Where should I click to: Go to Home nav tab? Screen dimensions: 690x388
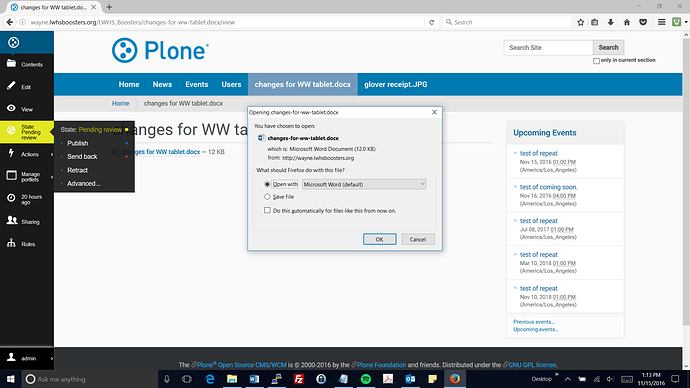[129, 84]
